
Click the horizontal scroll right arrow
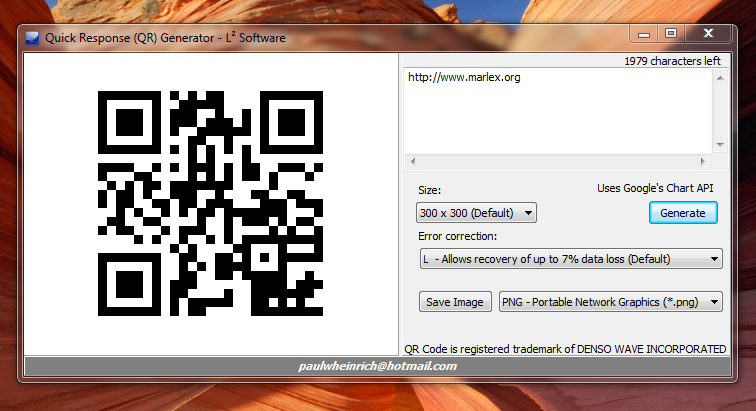pyautogui.click(x=702, y=162)
